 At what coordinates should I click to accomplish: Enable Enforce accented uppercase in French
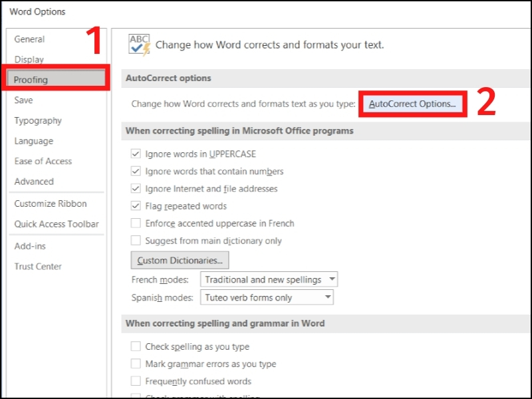136,223
